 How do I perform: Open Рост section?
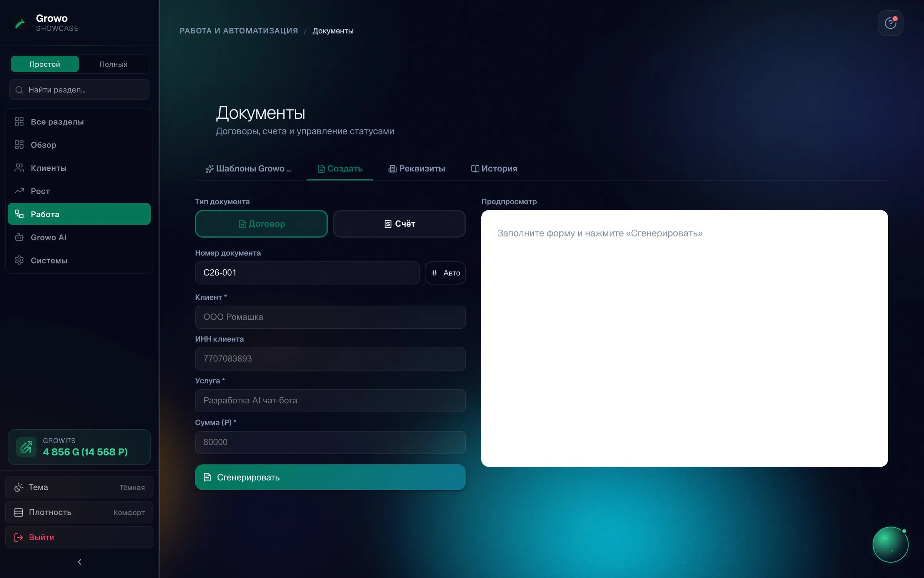click(x=79, y=191)
